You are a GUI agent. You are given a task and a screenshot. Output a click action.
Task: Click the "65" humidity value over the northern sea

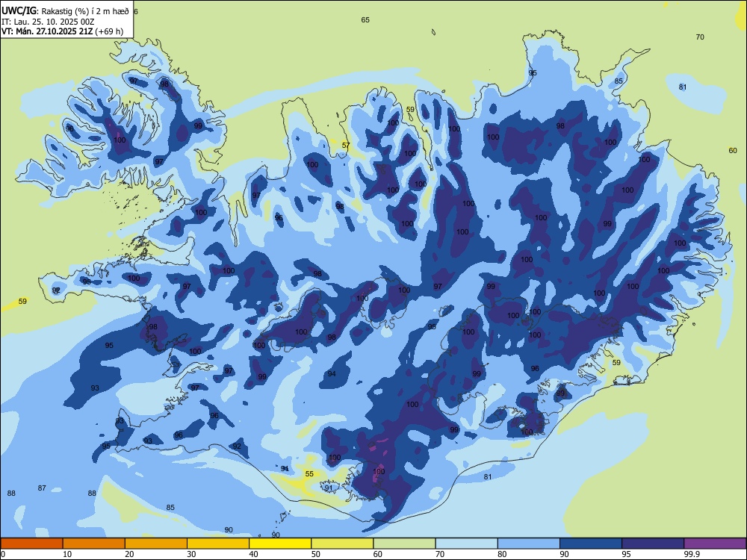coord(365,20)
